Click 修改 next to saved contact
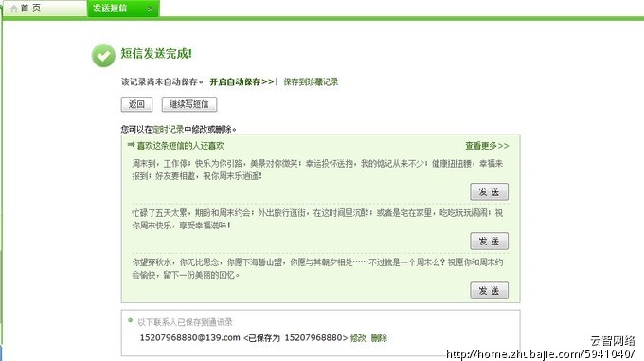The width and height of the screenshot is (644, 361). 358,338
